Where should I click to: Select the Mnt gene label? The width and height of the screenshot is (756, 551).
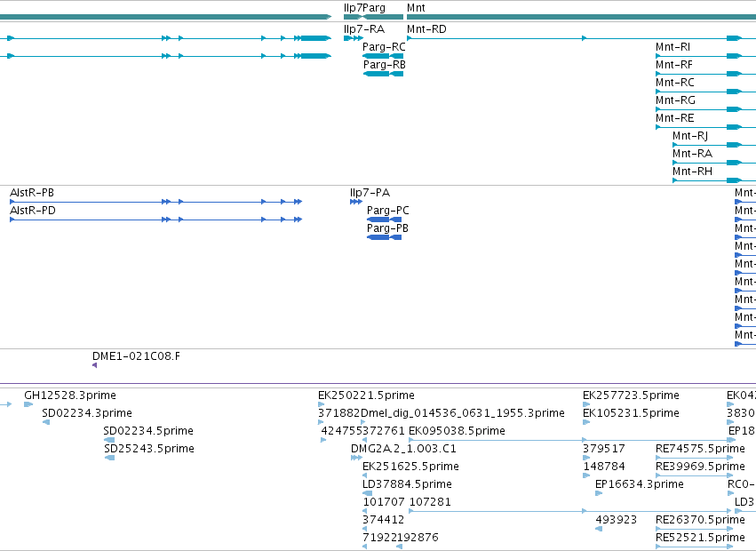coord(416,8)
